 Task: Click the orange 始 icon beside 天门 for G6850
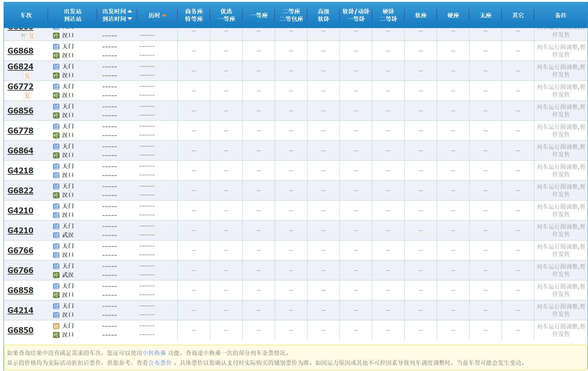56,326
